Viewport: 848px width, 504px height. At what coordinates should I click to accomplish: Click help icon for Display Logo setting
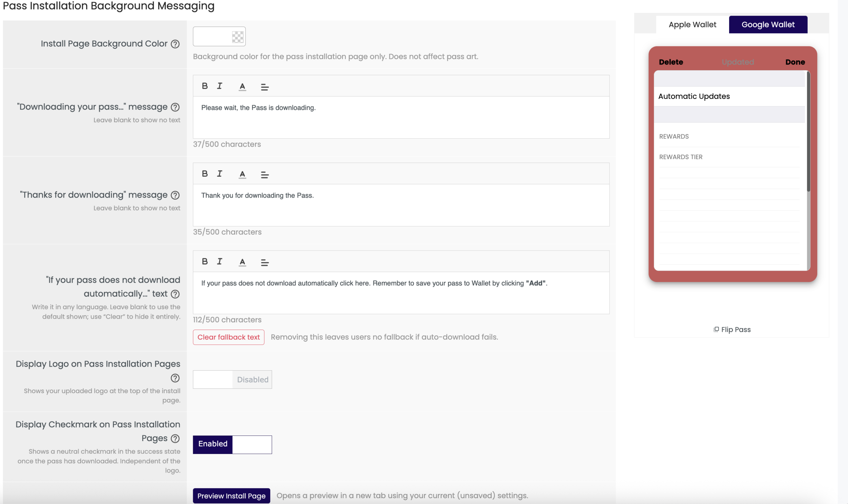point(175,378)
